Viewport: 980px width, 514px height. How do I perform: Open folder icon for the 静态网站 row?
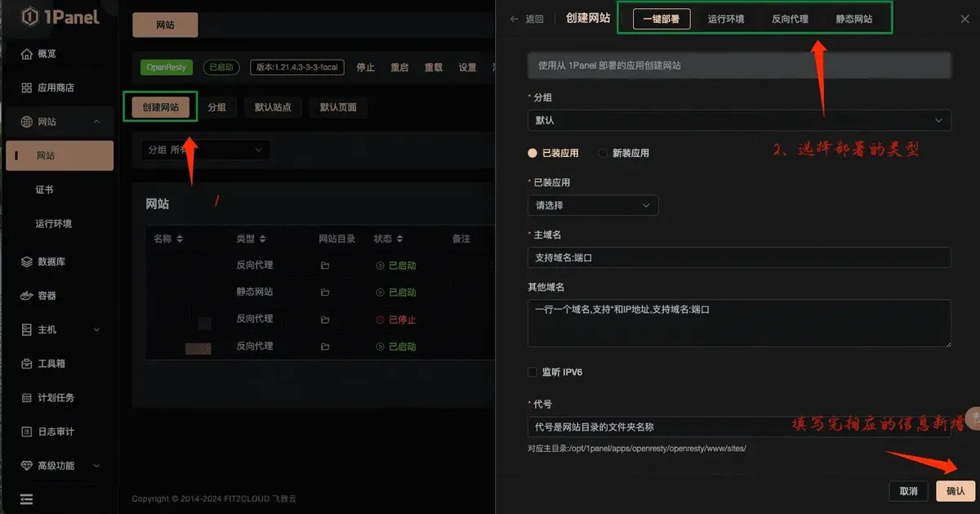325,293
